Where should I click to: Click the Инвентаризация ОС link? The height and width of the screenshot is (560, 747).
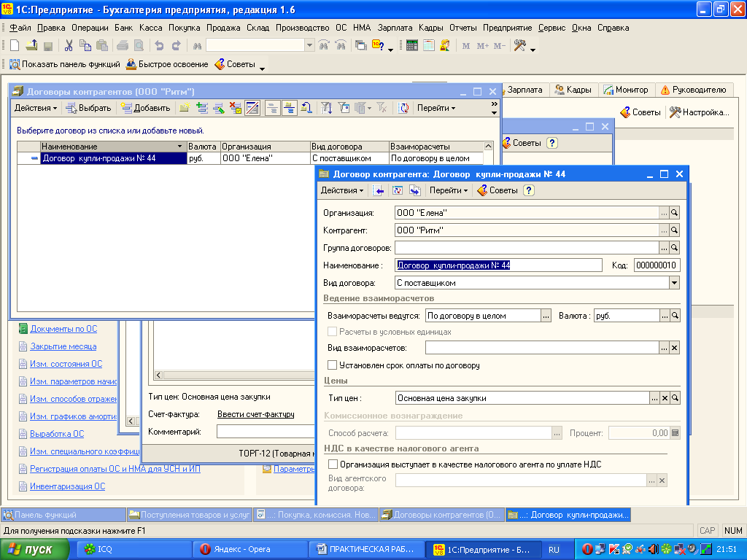(67, 486)
